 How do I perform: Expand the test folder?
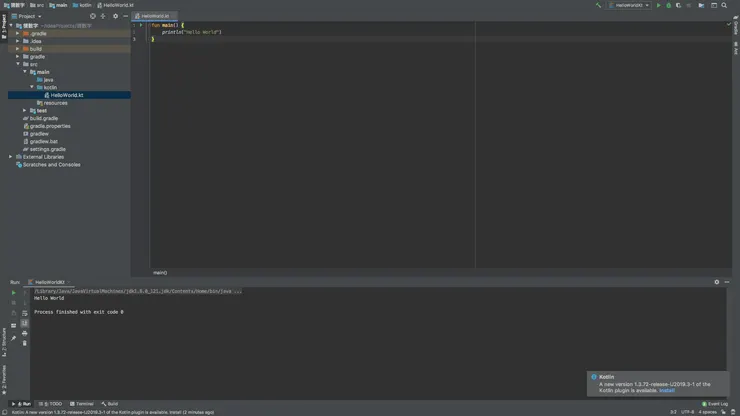pyautogui.click(x=25, y=110)
